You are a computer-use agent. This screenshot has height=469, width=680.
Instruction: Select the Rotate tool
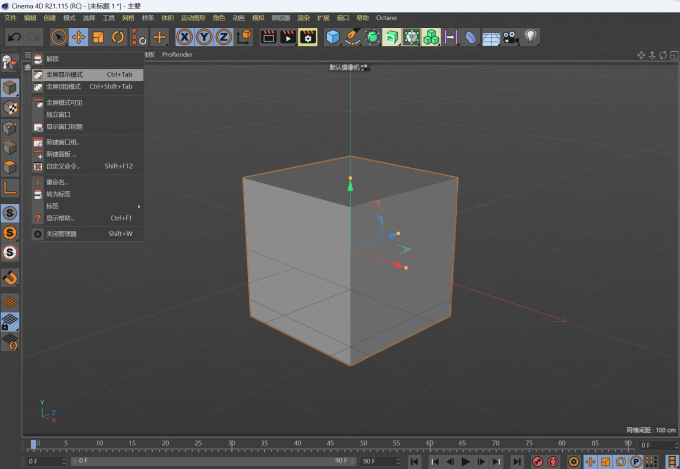(x=118, y=37)
